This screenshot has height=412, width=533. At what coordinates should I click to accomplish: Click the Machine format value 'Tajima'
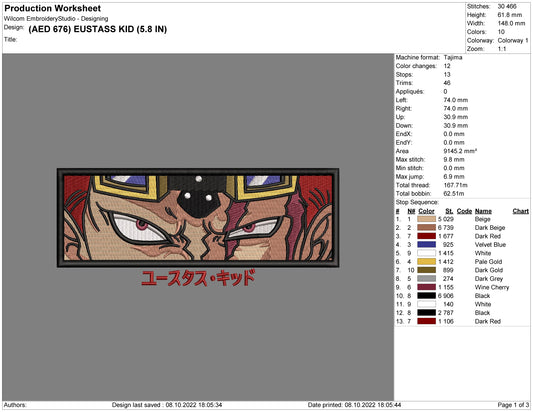click(452, 57)
